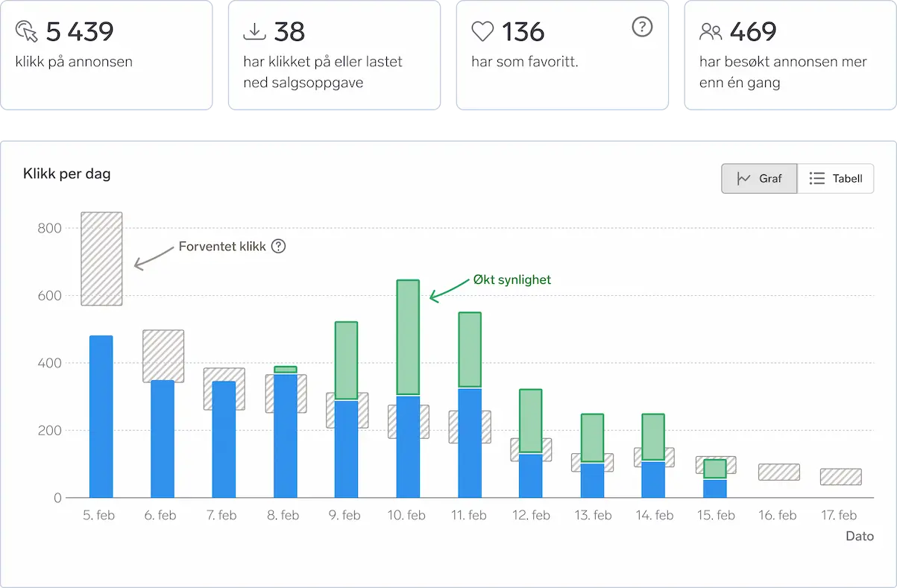The image size is (897, 588).
Task: Switch to Tabell view
Action: (836, 179)
